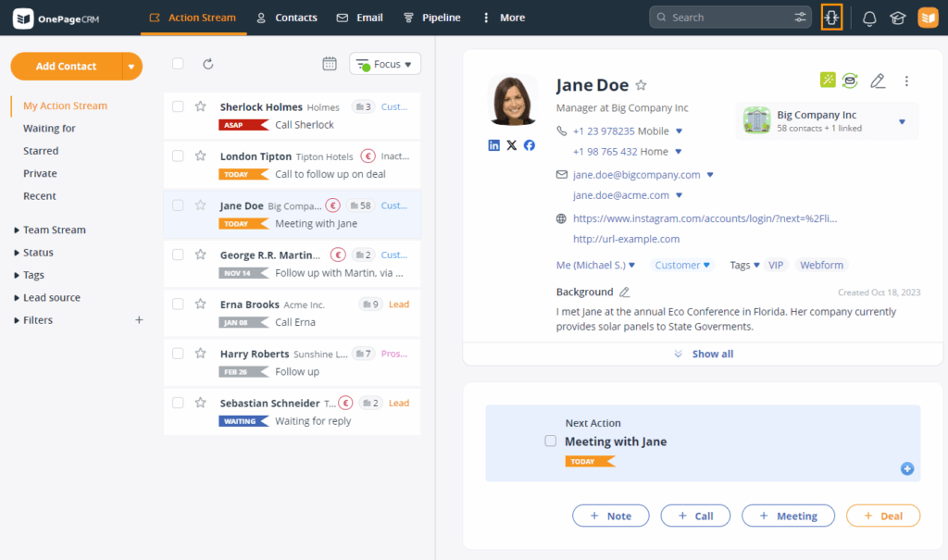948x560 pixels.
Task: Click the pencil edit contact icon
Action: tap(878, 81)
